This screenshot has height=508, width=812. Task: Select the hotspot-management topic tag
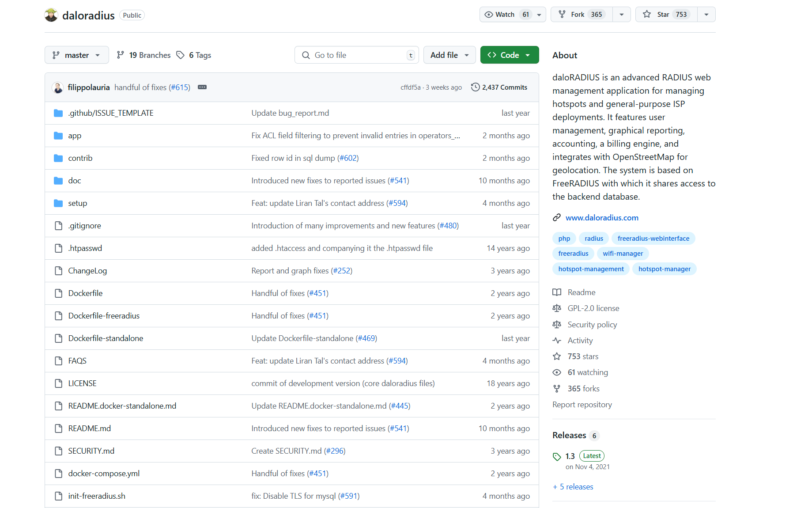[591, 269]
